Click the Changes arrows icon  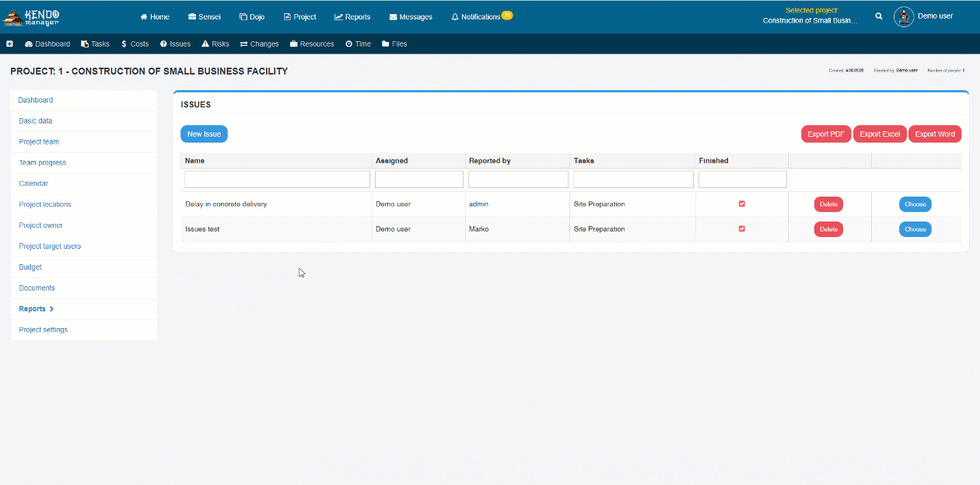[x=244, y=44]
